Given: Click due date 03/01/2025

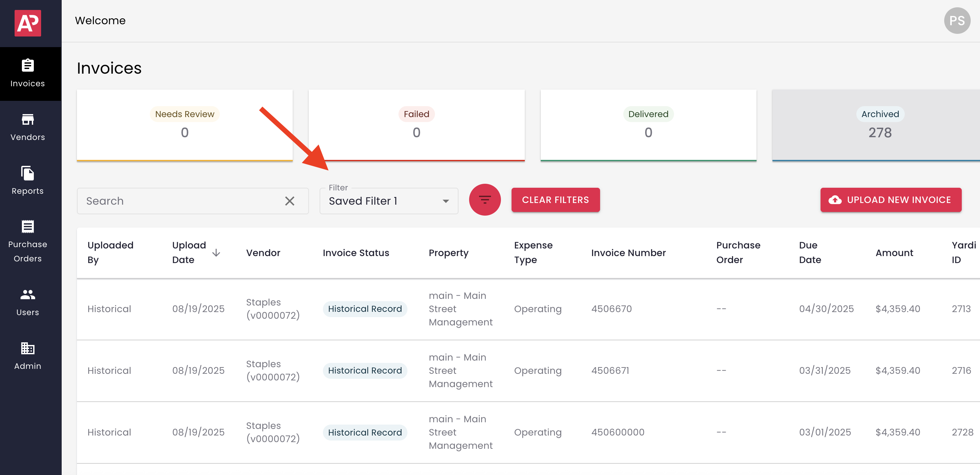Looking at the screenshot, I should (x=825, y=432).
